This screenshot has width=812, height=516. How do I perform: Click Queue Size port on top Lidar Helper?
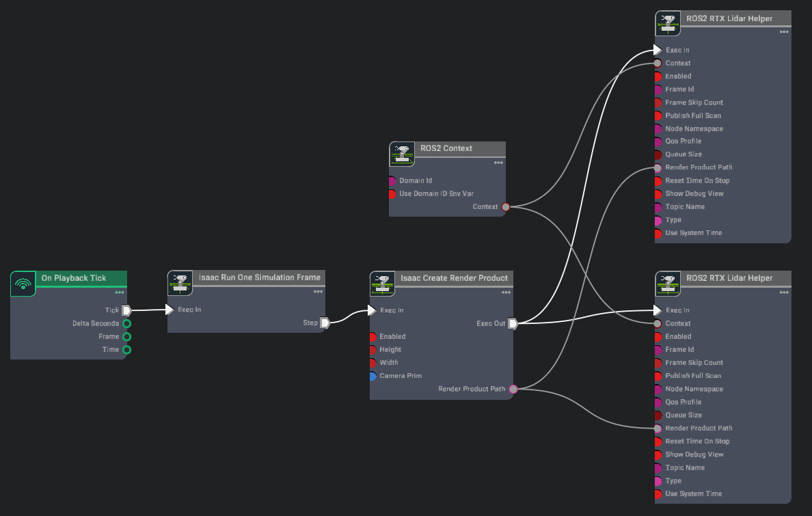coord(658,154)
